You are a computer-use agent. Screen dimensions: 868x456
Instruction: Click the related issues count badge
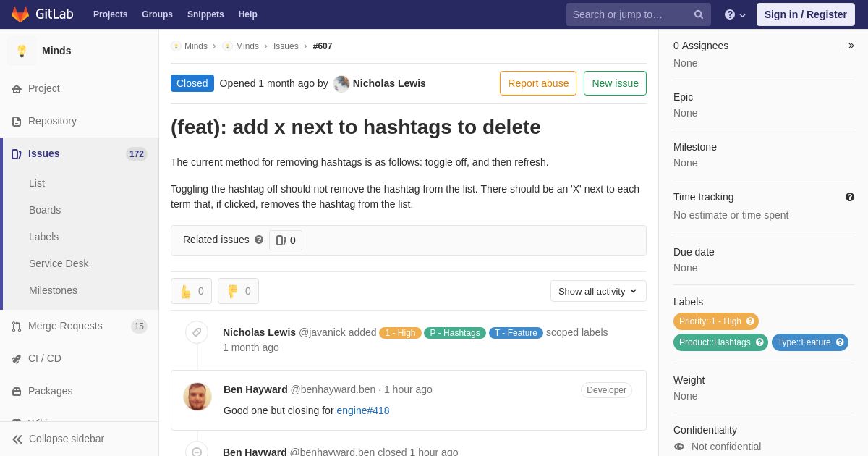point(286,240)
